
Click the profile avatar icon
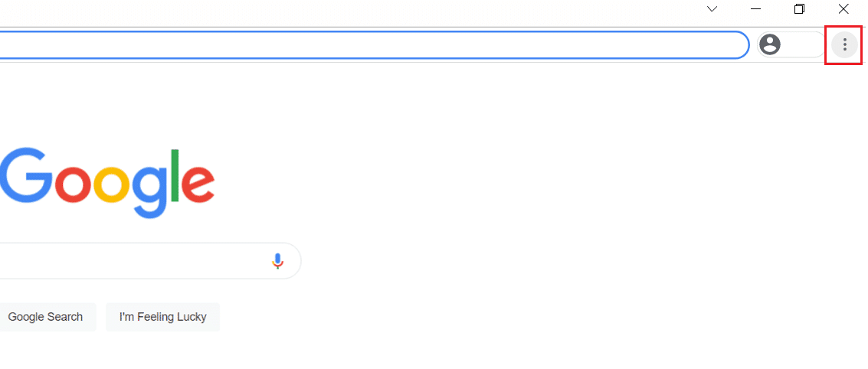pyautogui.click(x=770, y=45)
